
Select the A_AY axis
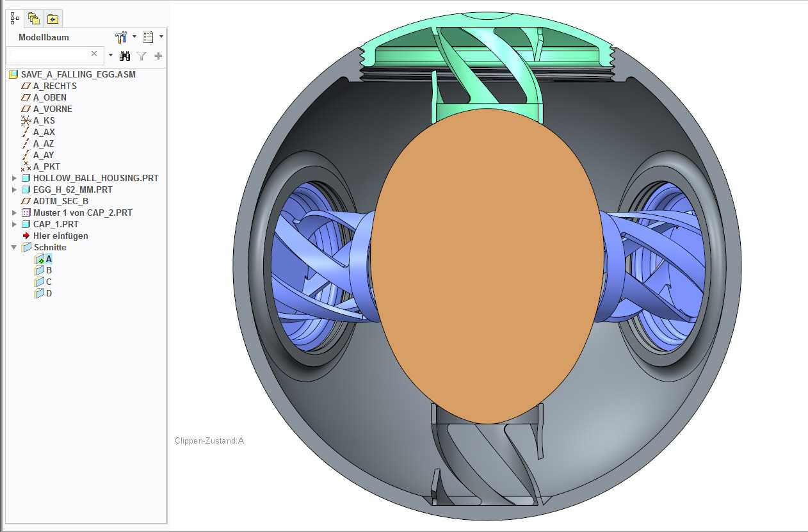click(x=44, y=155)
